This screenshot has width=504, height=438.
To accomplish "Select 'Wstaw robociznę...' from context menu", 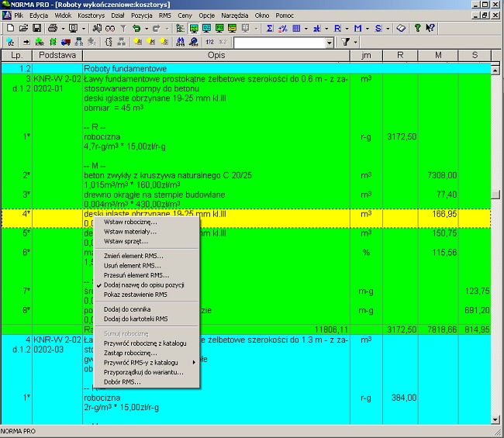I will pyautogui.click(x=129, y=222).
